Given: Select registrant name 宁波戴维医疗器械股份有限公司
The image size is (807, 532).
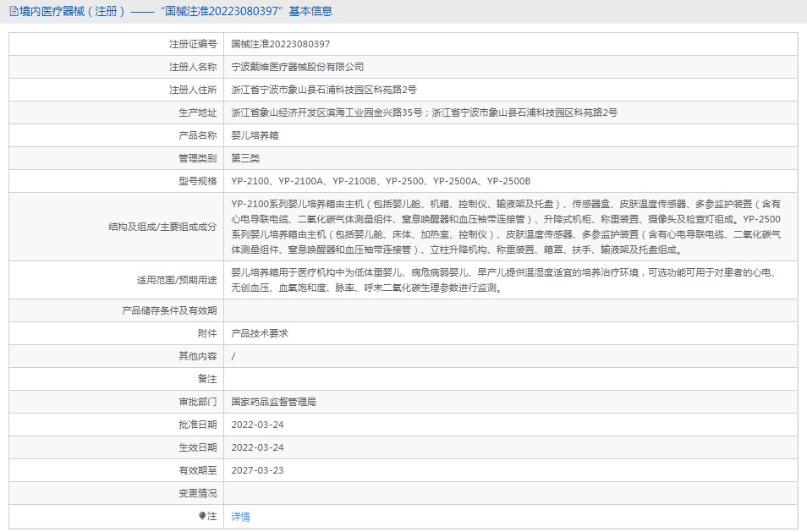Looking at the screenshot, I should (298, 67).
